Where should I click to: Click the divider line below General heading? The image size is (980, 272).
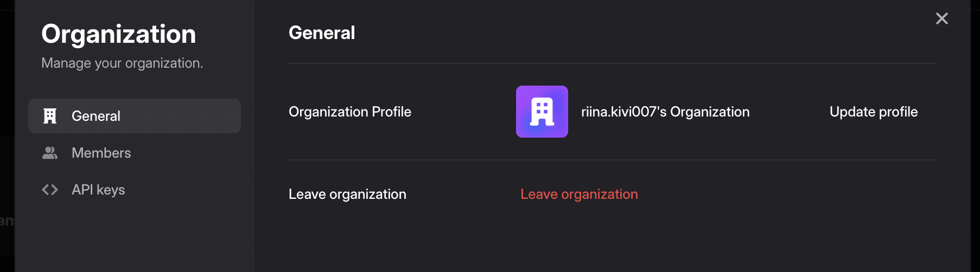(612, 63)
